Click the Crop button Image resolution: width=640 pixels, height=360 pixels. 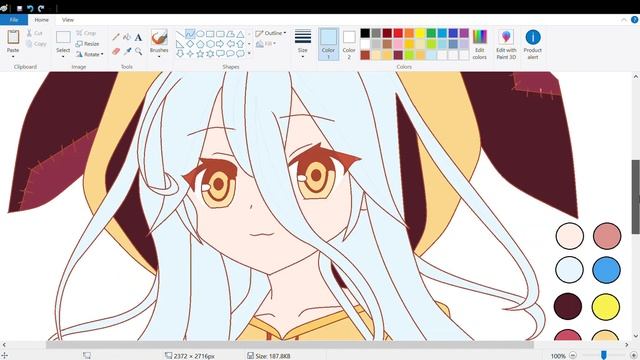(86, 33)
